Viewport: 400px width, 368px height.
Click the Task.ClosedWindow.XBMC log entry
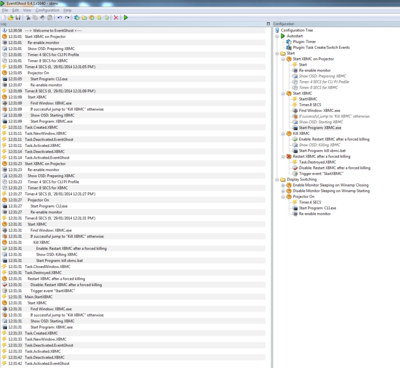(48, 267)
